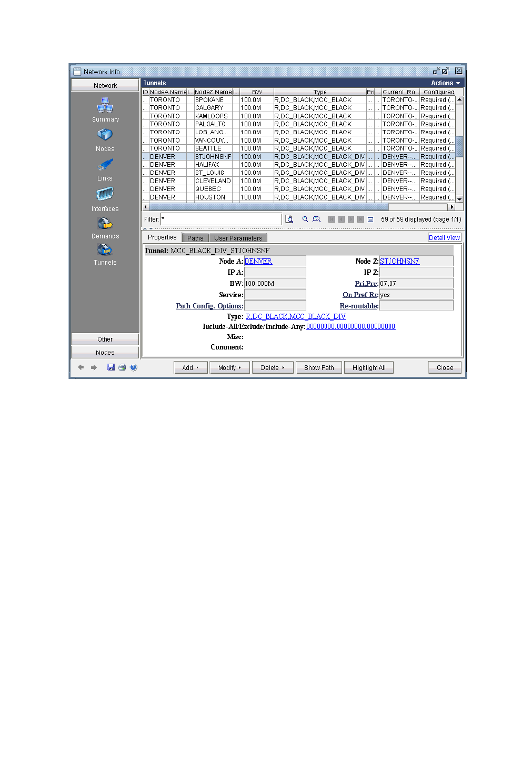Select the TORONTO to CALGARY tunnel row

[x=299, y=107]
